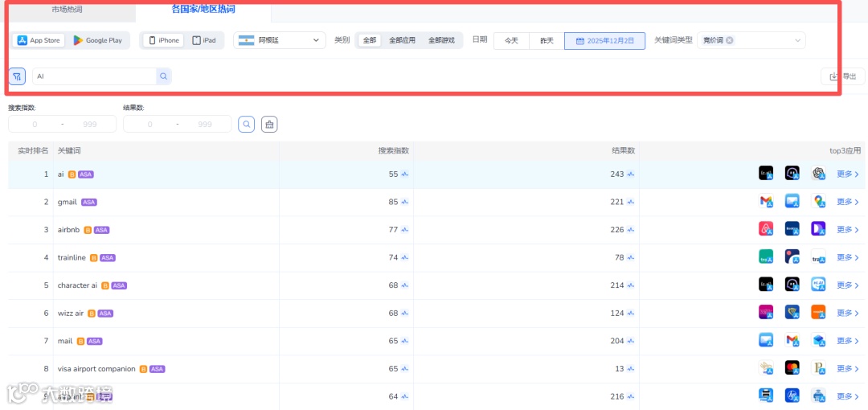Click keyword gmail
The image size is (868, 410).
point(67,202)
